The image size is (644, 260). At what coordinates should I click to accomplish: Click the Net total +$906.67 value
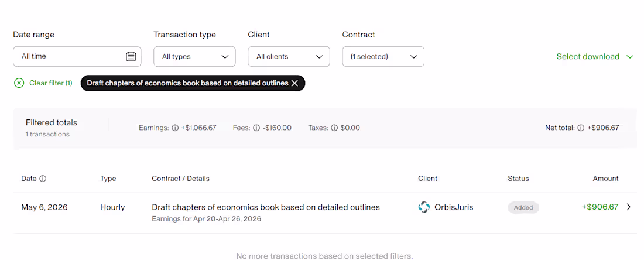pyautogui.click(x=603, y=128)
